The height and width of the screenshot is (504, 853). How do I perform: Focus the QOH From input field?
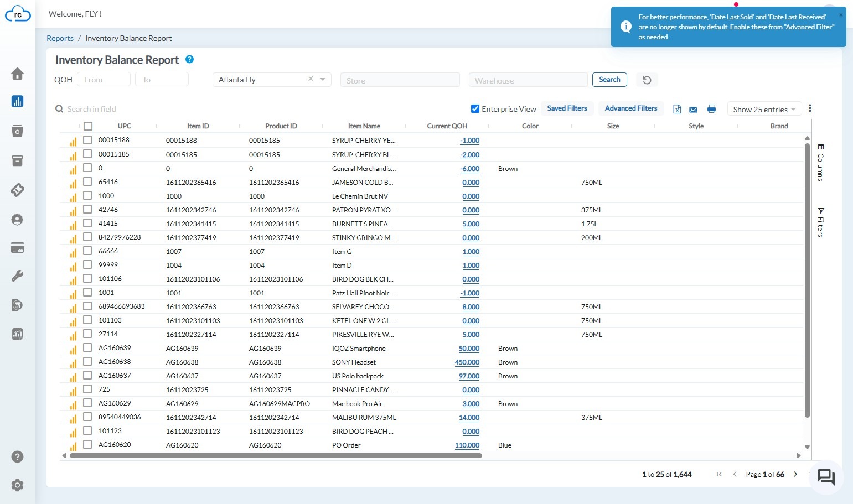(x=104, y=80)
